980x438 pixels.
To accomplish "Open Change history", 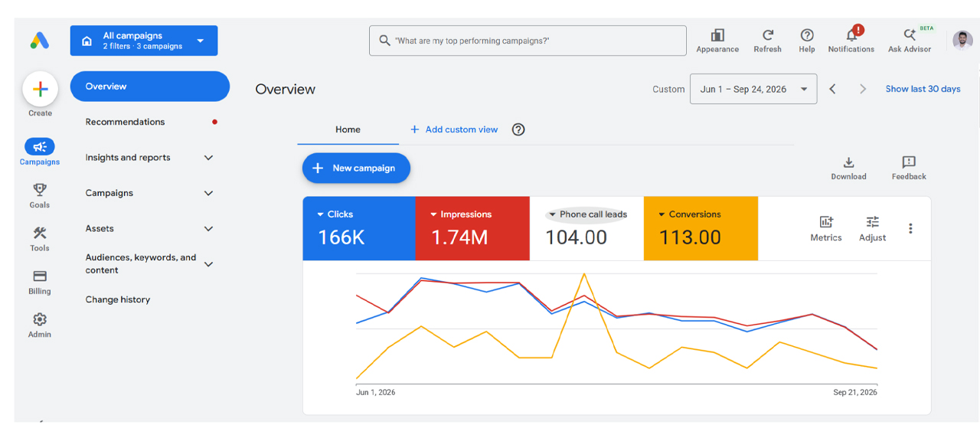I will [118, 299].
